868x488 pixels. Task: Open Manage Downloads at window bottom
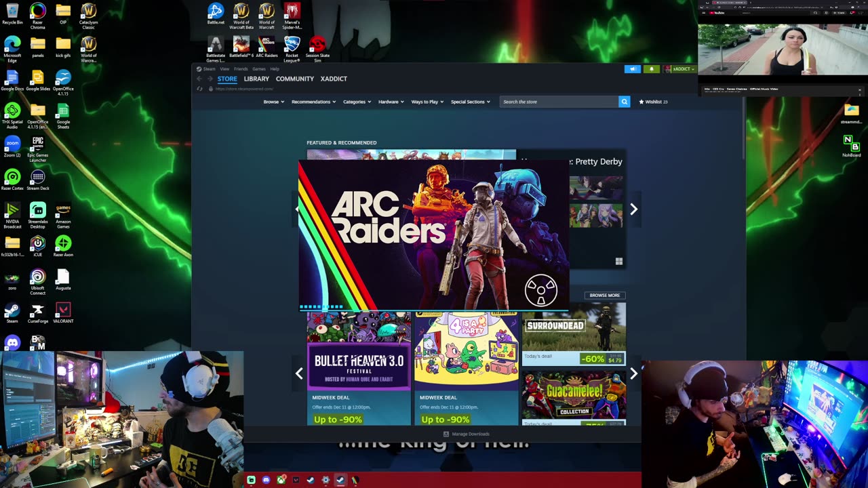(x=466, y=434)
